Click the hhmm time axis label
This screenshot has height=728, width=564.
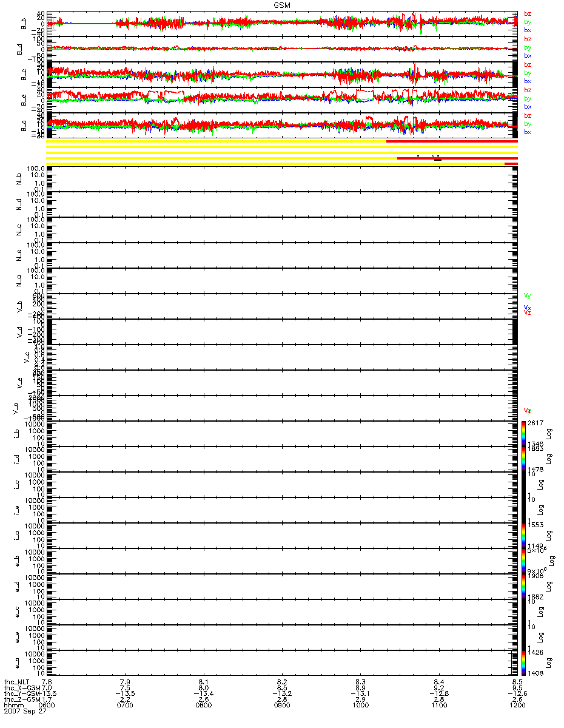pyautogui.click(x=13, y=706)
